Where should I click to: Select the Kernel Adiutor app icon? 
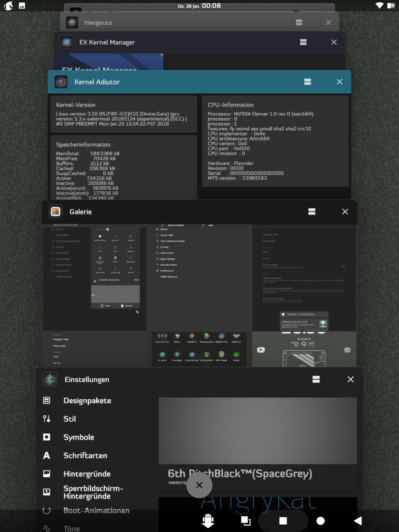coord(61,82)
